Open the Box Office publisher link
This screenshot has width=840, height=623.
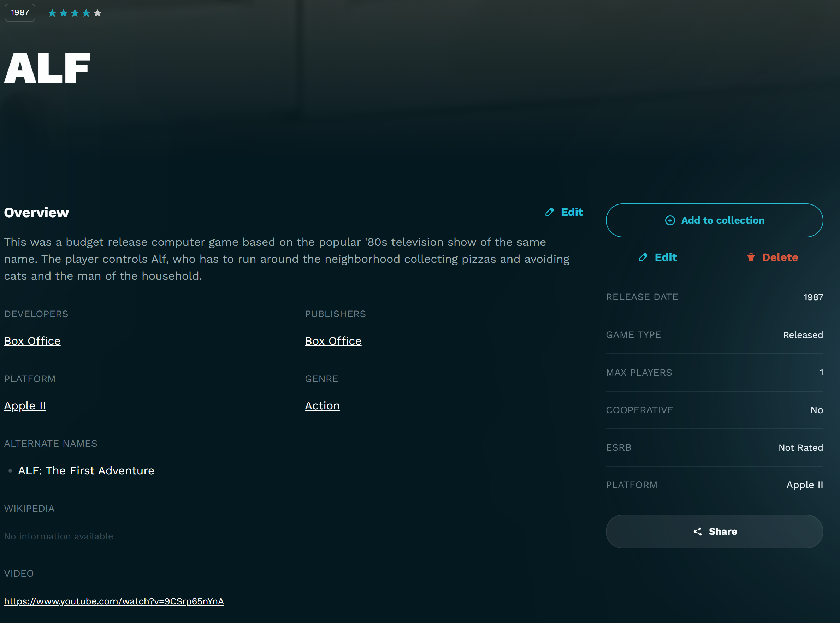pyautogui.click(x=333, y=341)
